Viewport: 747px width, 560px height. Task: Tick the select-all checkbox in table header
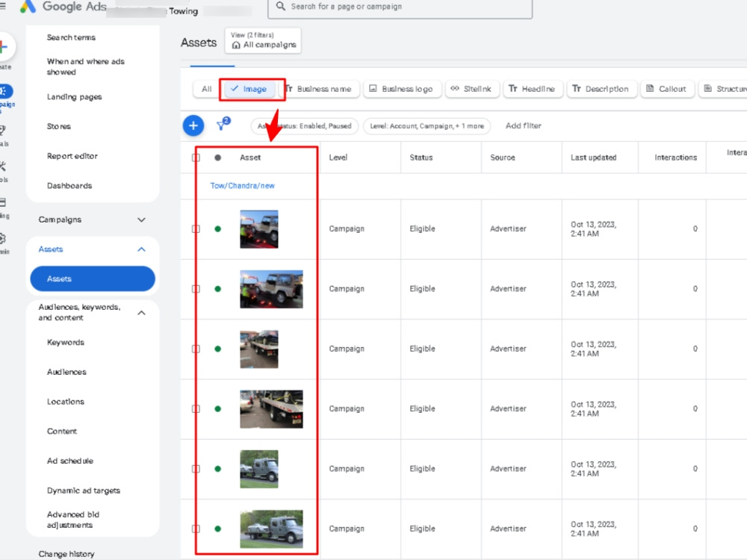196,158
